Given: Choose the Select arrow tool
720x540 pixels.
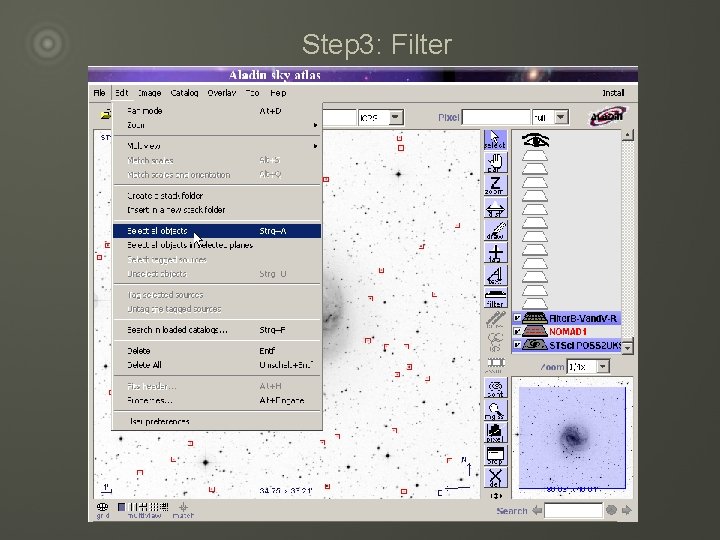Looking at the screenshot, I should pos(495,140).
